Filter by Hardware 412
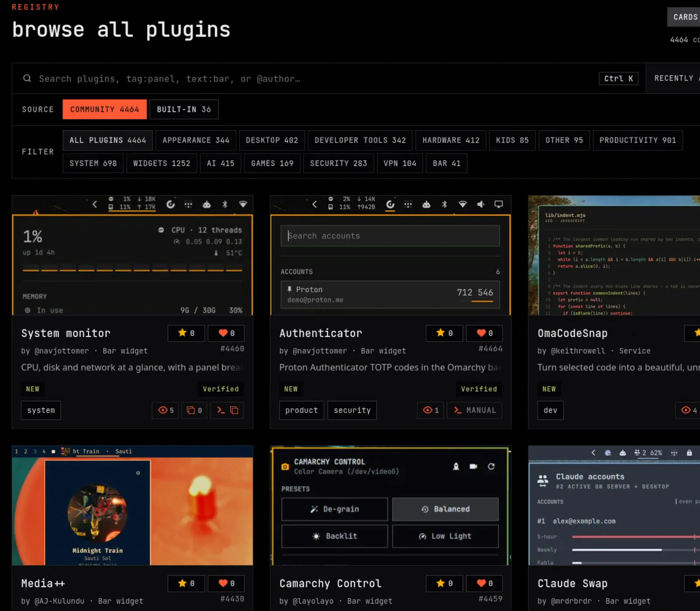700x611 pixels. (451, 140)
